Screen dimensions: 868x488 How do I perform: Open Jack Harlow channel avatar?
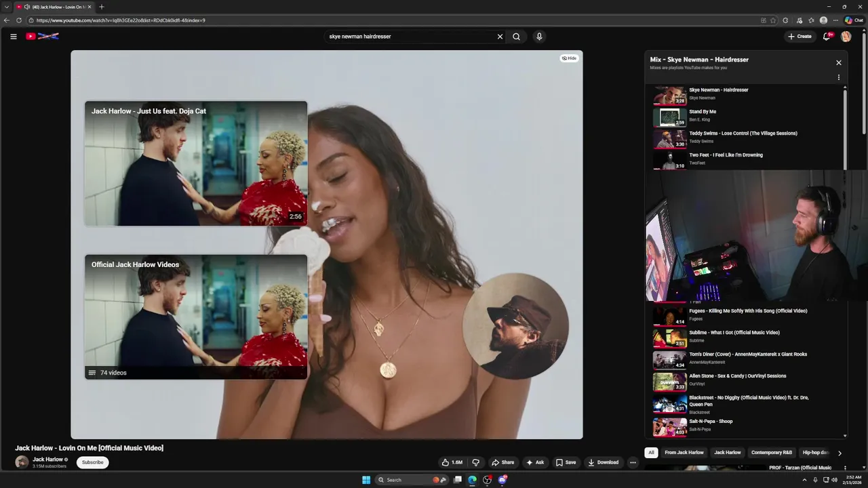click(x=22, y=462)
